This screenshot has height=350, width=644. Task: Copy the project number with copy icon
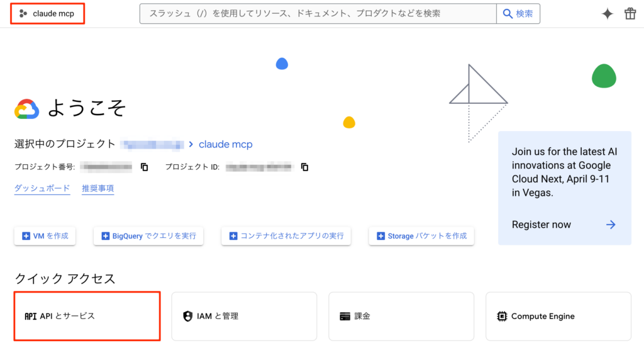[x=144, y=167]
